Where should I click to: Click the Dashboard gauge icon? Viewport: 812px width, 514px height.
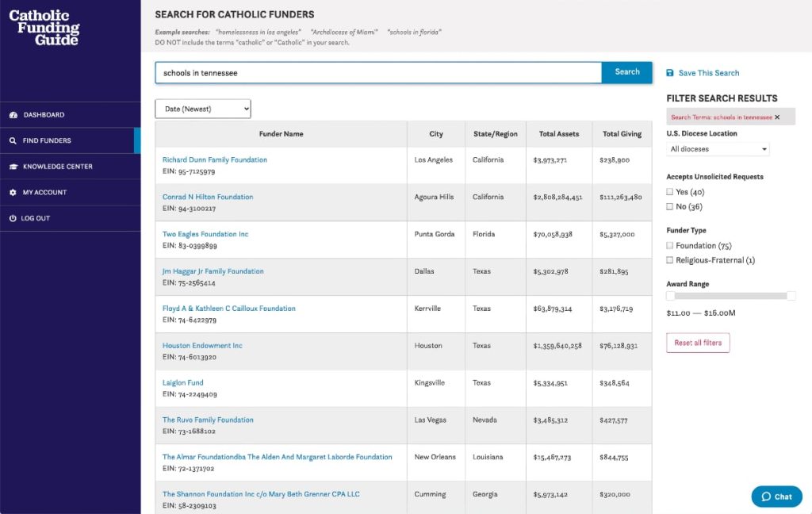pos(13,115)
